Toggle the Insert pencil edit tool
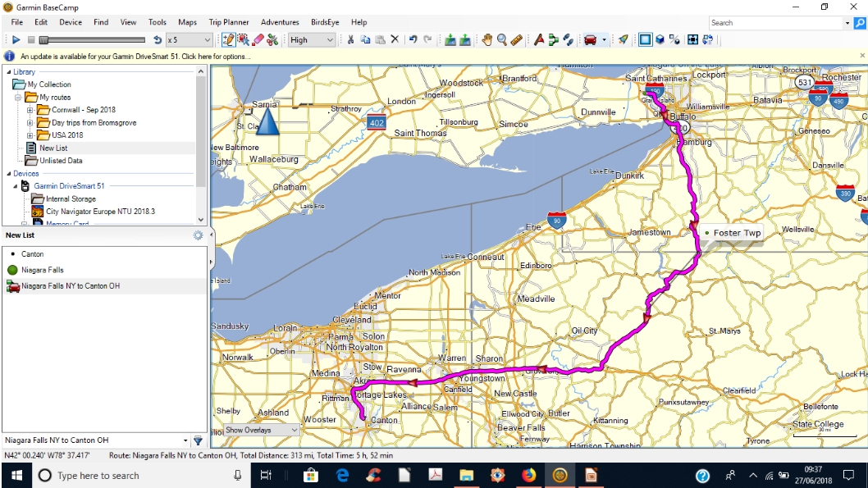868x488 pixels. (x=229, y=39)
